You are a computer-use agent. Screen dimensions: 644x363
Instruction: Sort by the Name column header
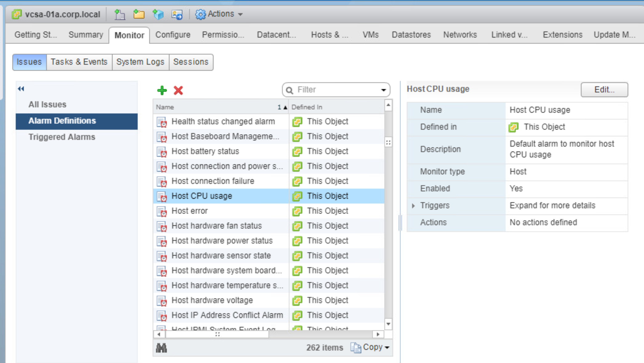tap(221, 107)
